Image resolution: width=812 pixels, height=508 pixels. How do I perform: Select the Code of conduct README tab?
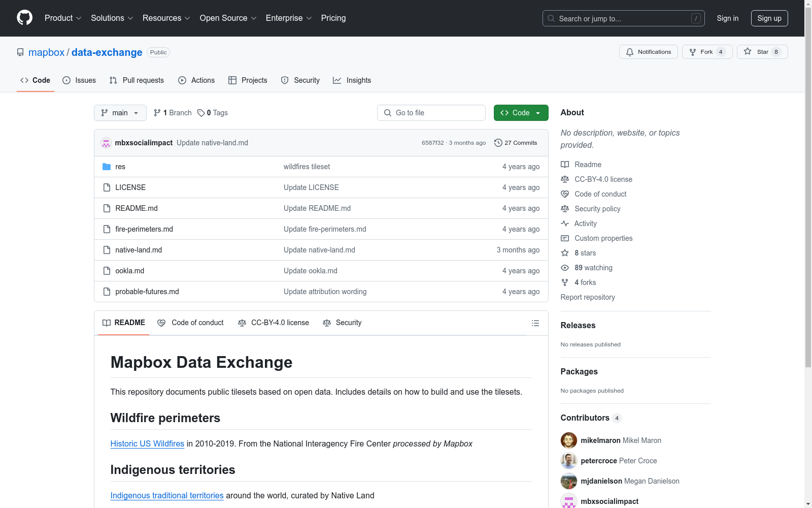tap(190, 323)
